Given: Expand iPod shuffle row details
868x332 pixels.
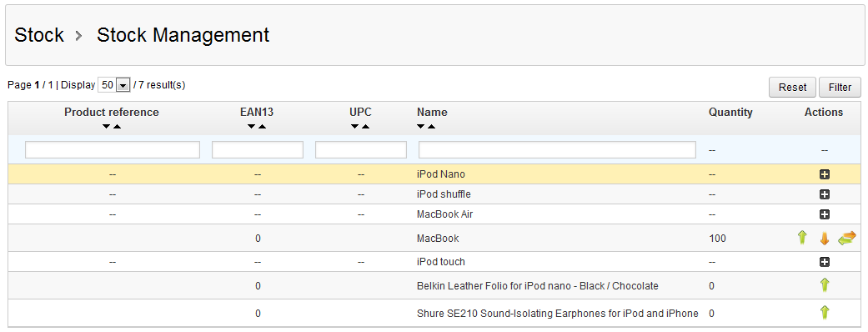Looking at the screenshot, I should (x=825, y=194).
